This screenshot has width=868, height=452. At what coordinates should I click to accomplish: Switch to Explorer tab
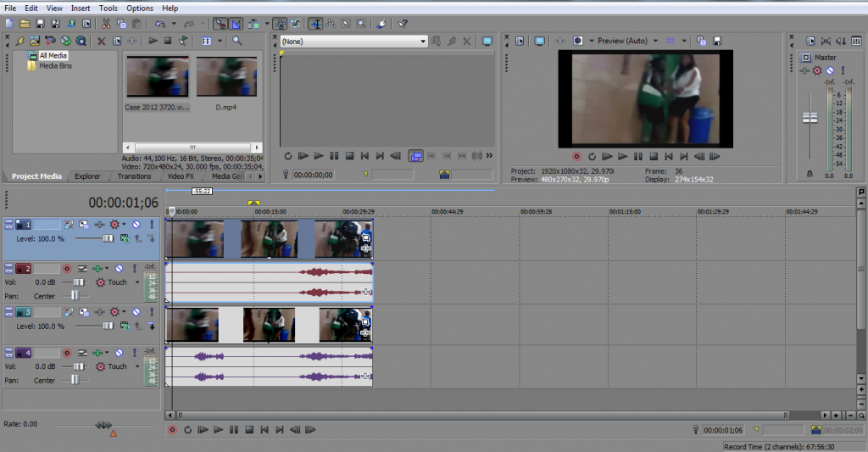point(87,176)
